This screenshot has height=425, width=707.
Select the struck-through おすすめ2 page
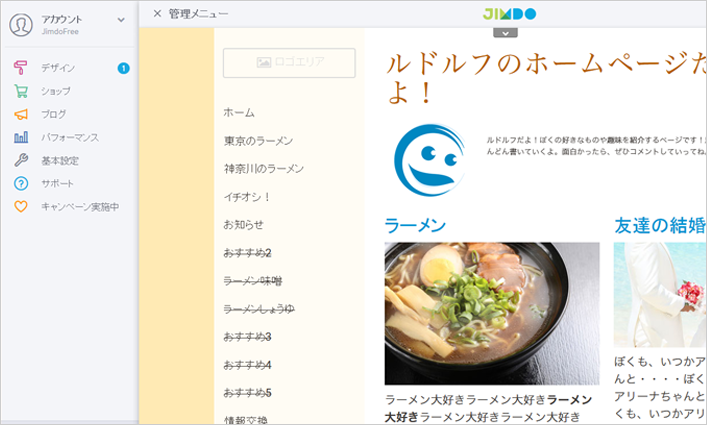pyautogui.click(x=248, y=253)
